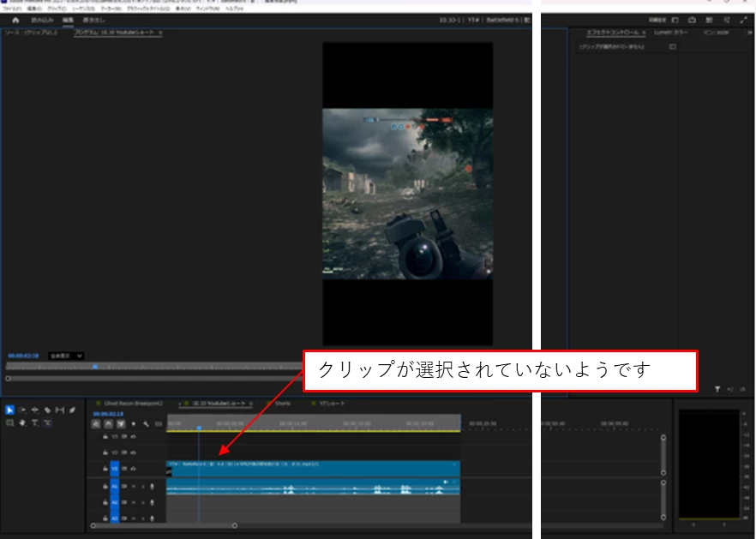
Task: Select the Selection tool arrow
Action: point(9,410)
